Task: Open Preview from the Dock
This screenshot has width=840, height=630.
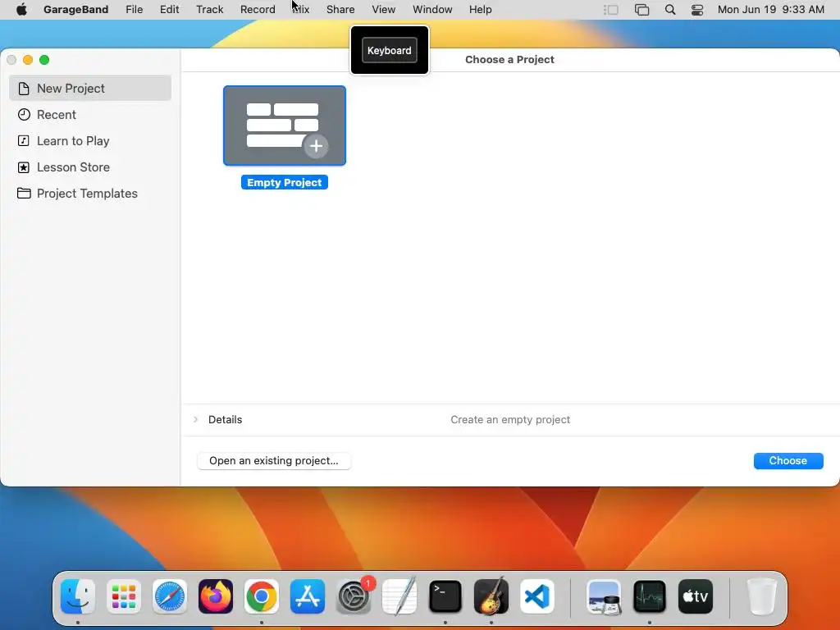Action: coord(604,596)
